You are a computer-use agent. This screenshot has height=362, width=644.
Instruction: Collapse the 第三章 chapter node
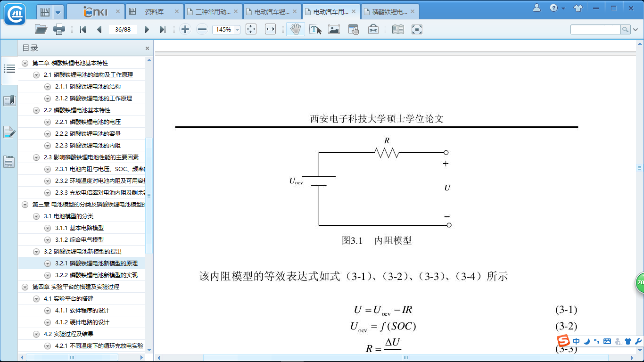pos(25,205)
